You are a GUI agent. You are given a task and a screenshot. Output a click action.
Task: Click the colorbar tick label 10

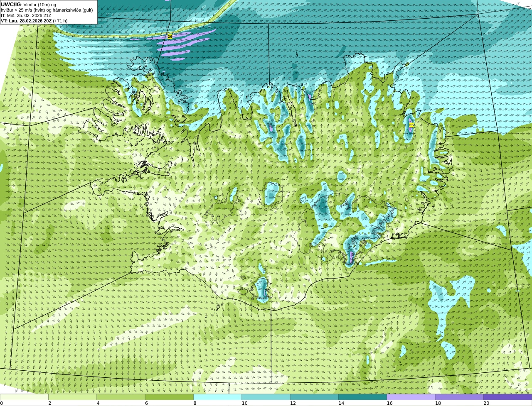[x=244, y=403]
